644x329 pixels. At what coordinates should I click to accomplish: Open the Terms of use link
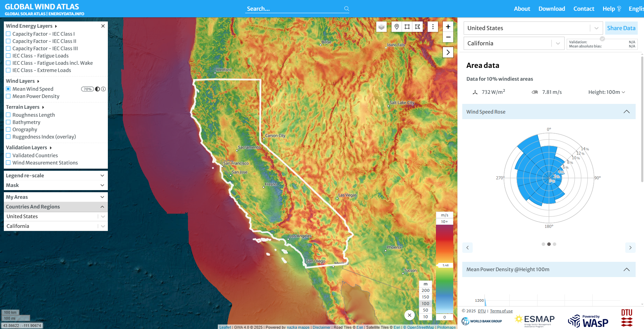coord(501,311)
